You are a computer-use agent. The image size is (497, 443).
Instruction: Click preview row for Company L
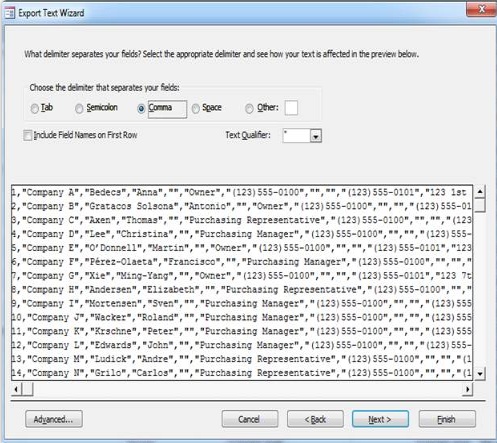click(241, 345)
